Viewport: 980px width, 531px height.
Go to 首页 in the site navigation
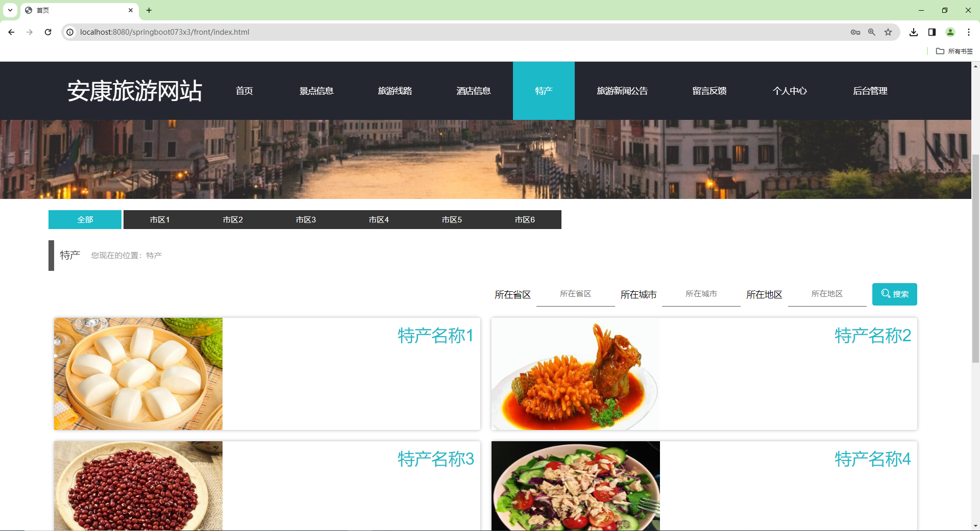point(244,91)
